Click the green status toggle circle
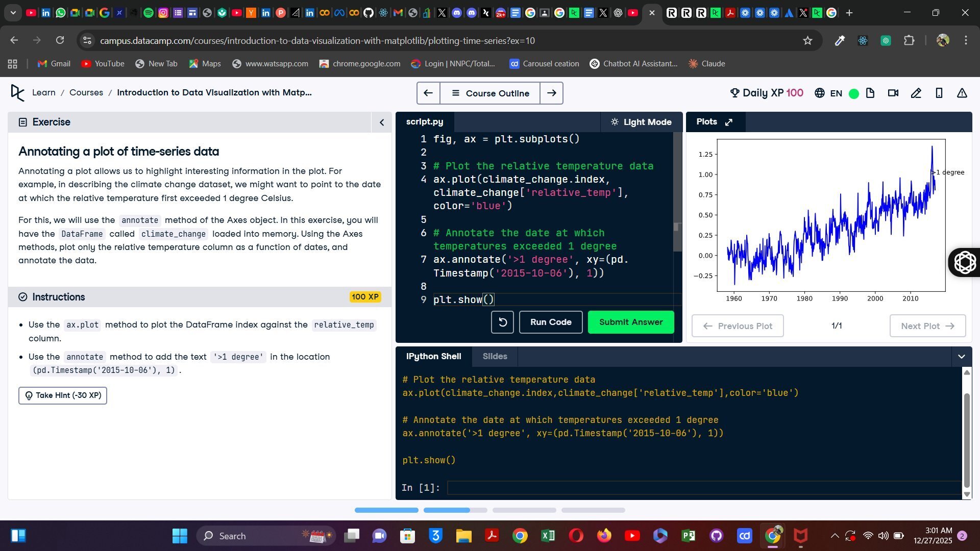Viewport: 980px width, 551px height. click(x=853, y=93)
